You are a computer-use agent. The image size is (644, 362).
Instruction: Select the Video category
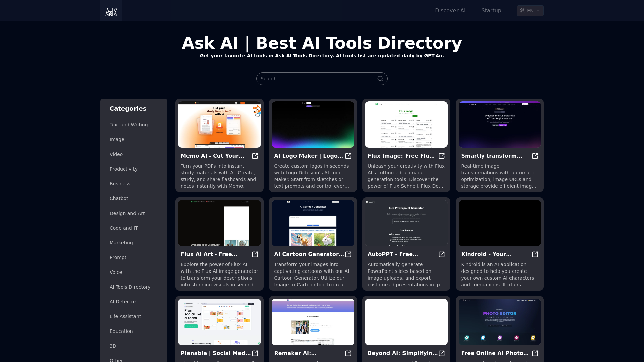point(116,154)
